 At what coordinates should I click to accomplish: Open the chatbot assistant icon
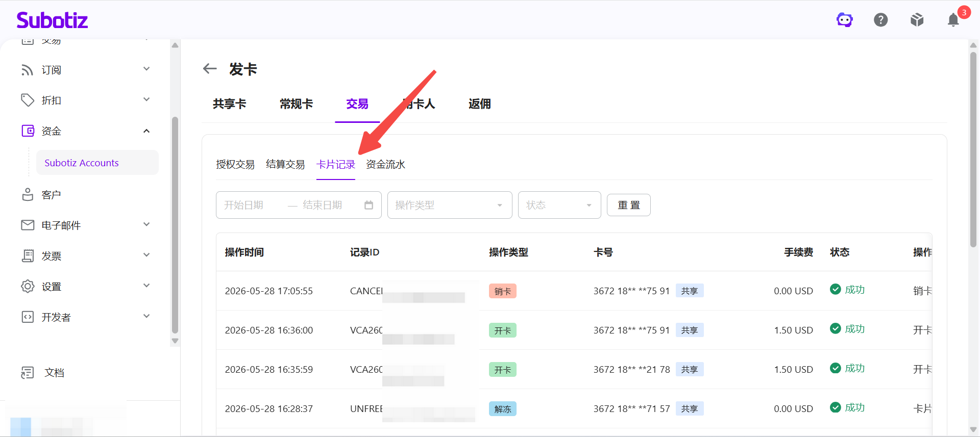pyautogui.click(x=845, y=20)
